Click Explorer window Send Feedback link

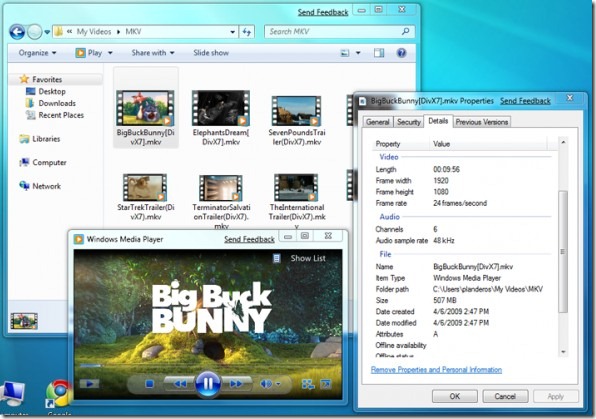point(323,12)
